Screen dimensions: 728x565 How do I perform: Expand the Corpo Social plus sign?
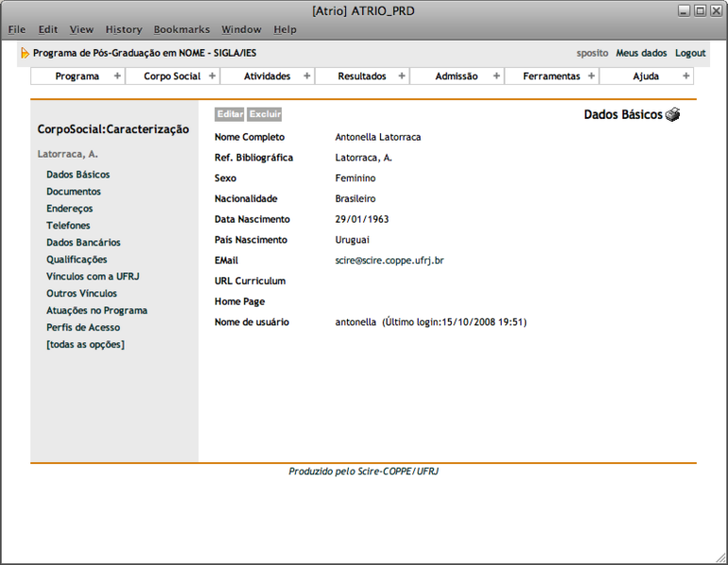[x=212, y=76]
